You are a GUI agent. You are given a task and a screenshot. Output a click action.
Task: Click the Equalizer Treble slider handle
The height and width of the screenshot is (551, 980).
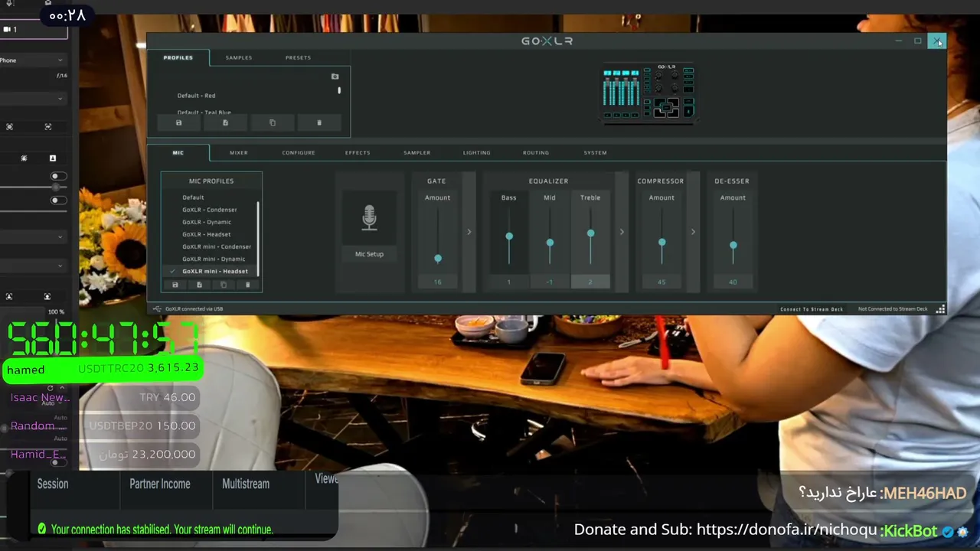[x=590, y=233]
